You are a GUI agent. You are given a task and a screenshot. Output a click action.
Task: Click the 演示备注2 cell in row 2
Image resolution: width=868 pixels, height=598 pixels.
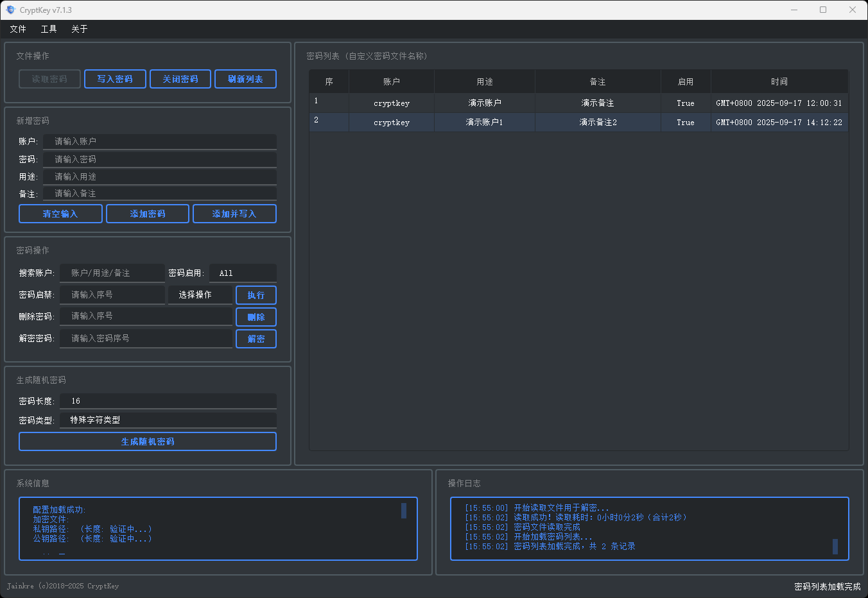pyautogui.click(x=598, y=122)
